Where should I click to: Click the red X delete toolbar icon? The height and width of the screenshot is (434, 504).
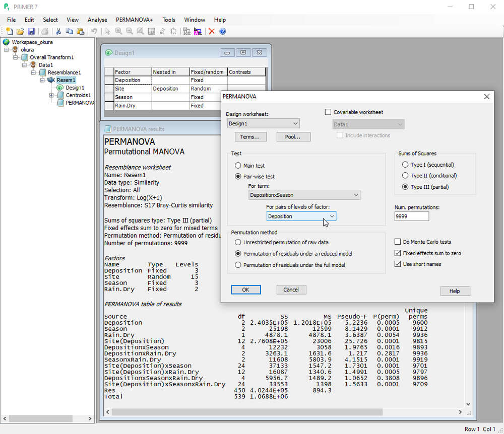212,31
